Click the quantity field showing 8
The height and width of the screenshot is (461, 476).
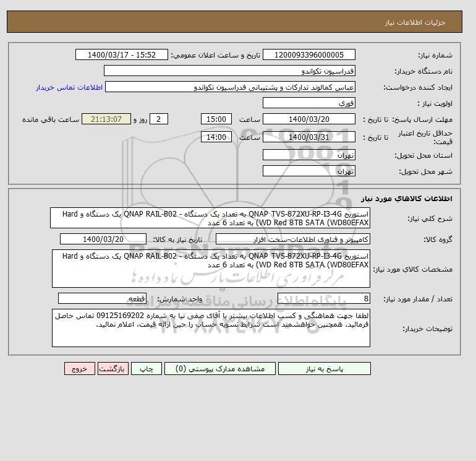click(x=324, y=298)
